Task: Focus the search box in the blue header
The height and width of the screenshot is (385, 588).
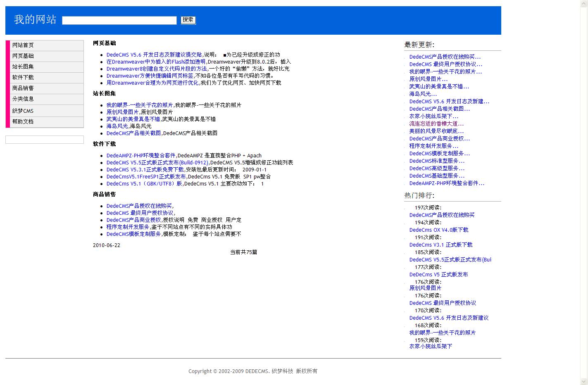Action: (x=119, y=20)
